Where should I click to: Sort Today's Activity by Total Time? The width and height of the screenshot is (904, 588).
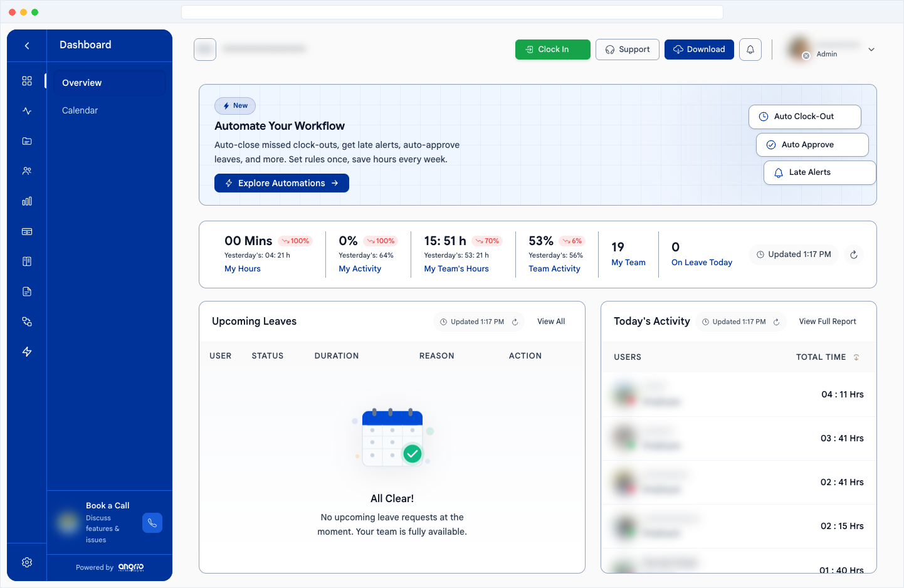tap(856, 357)
